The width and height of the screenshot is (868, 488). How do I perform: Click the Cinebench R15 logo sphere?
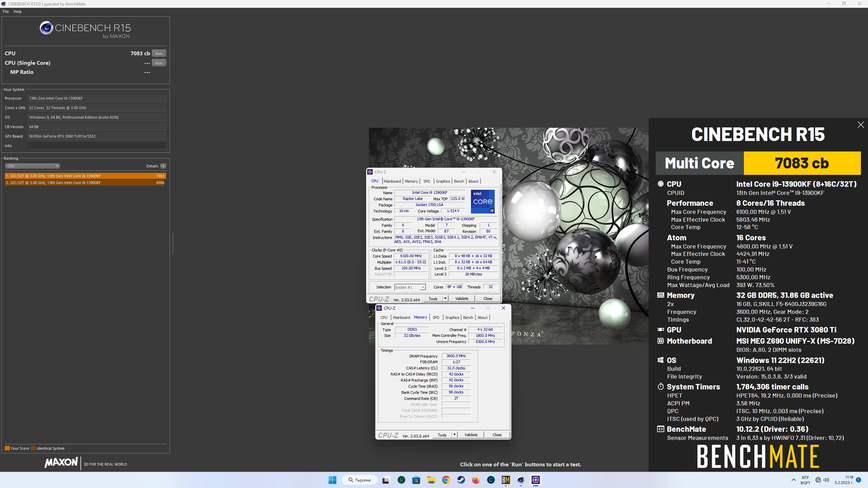point(46,28)
